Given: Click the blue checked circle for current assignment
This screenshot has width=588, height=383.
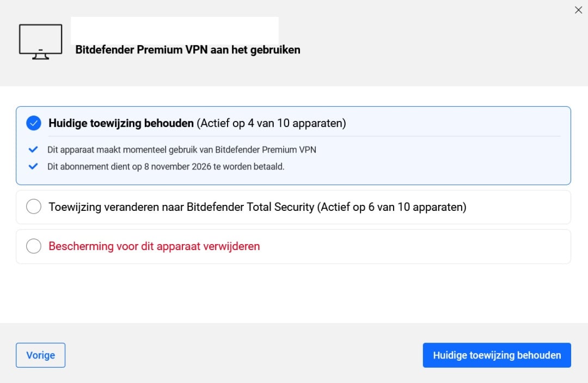Looking at the screenshot, I should click(x=34, y=123).
